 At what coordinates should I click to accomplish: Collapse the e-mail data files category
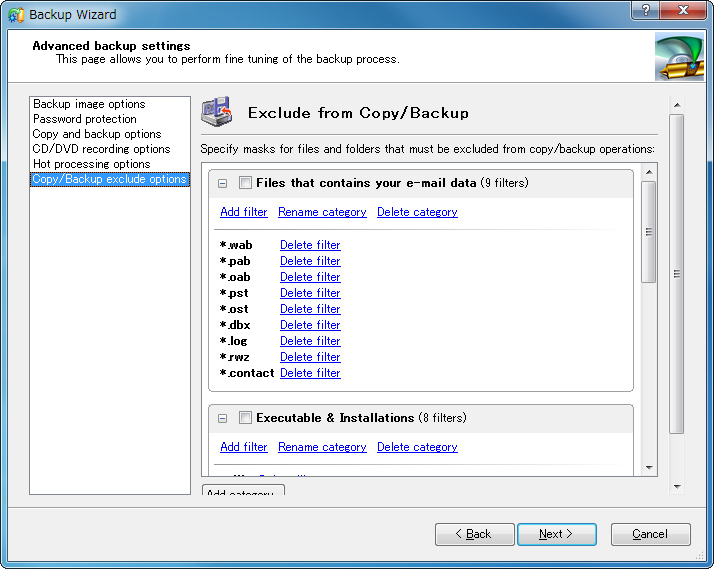click(222, 183)
